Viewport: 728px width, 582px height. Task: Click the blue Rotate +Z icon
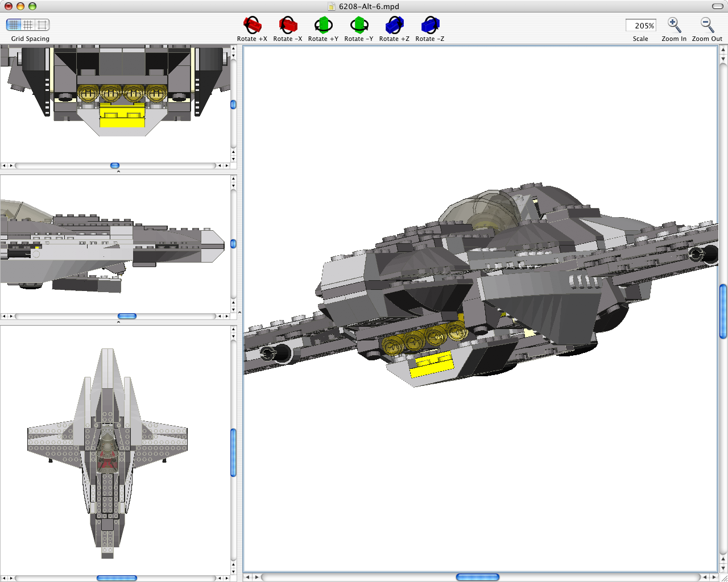(x=394, y=26)
